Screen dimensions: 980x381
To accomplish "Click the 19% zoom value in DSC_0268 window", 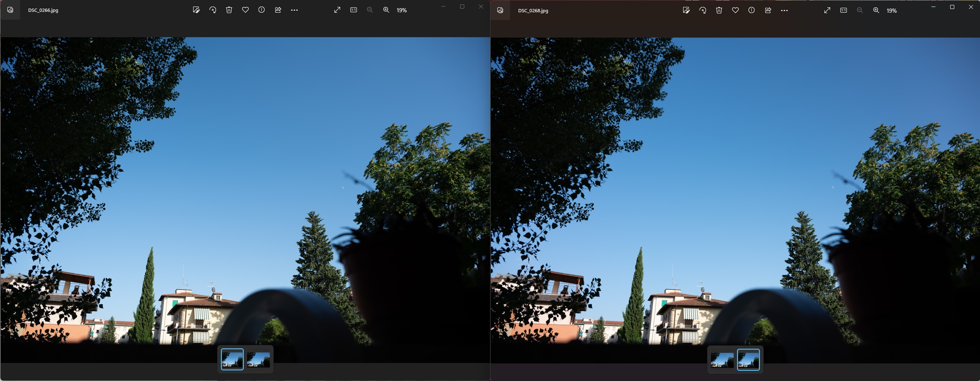I will [892, 11].
